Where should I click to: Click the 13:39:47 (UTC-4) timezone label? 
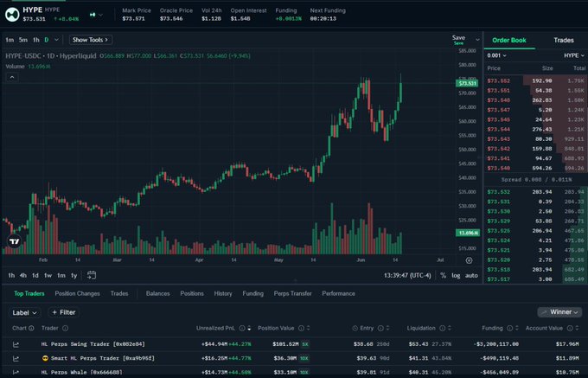coord(407,276)
